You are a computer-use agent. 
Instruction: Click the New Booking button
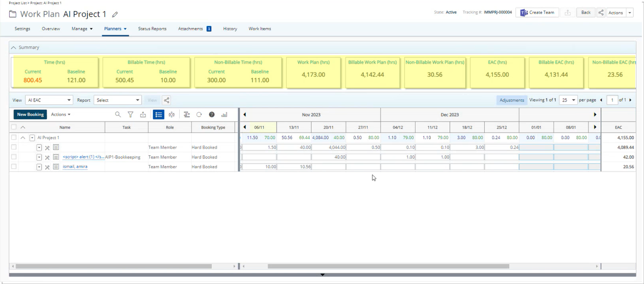pyautogui.click(x=30, y=115)
